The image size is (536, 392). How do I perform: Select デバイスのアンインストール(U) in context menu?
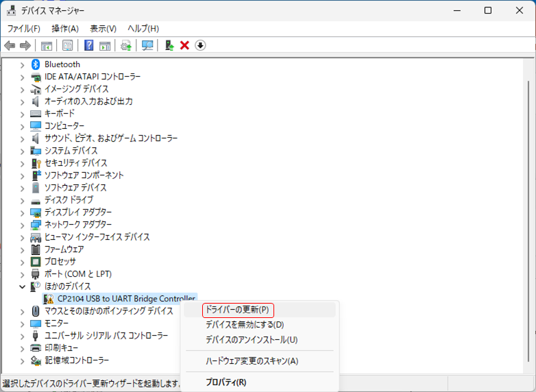pos(252,340)
